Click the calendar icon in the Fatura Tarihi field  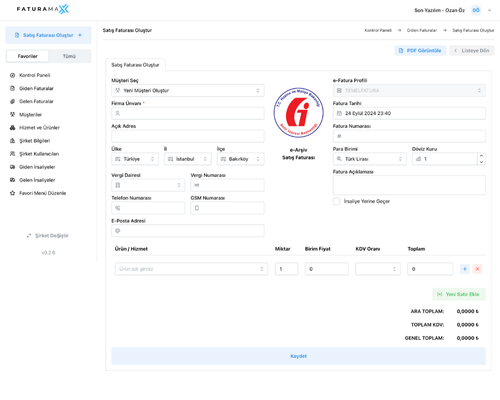pyautogui.click(x=339, y=113)
